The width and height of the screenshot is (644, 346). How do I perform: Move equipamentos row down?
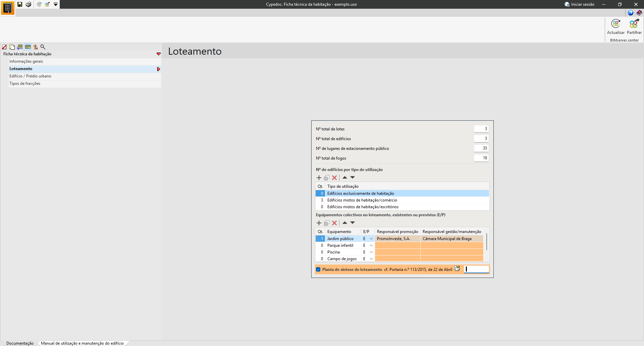tap(353, 223)
